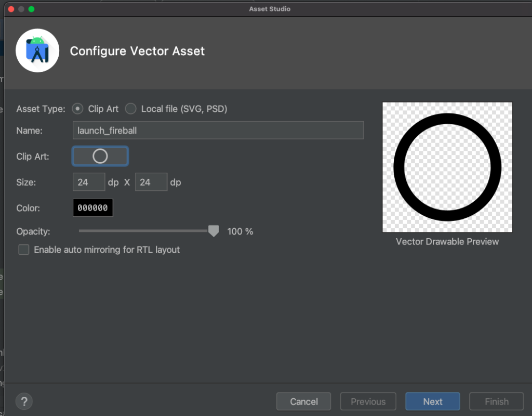The image size is (532, 416).
Task: Click the middle of the Opacity slider track
Action: coord(145,231)
